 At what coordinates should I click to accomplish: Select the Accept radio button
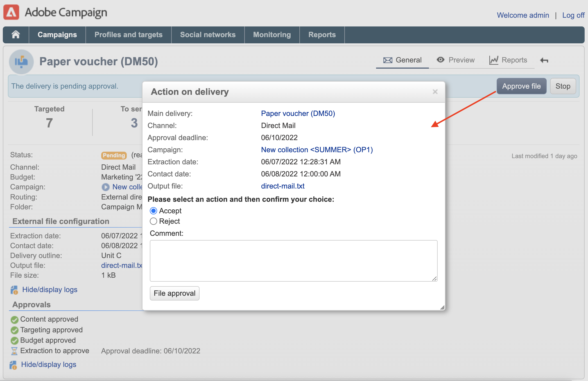tap(153, 211)
